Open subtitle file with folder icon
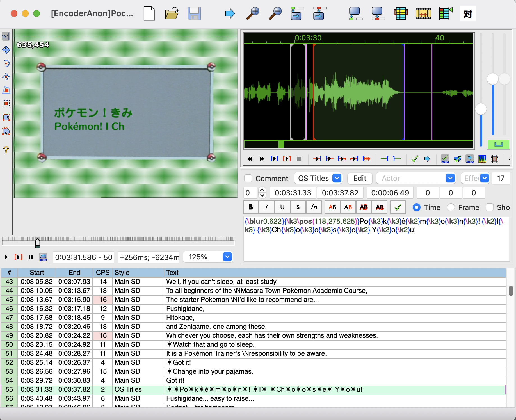This screenshot has height=420, width=516. click(172, 13)
